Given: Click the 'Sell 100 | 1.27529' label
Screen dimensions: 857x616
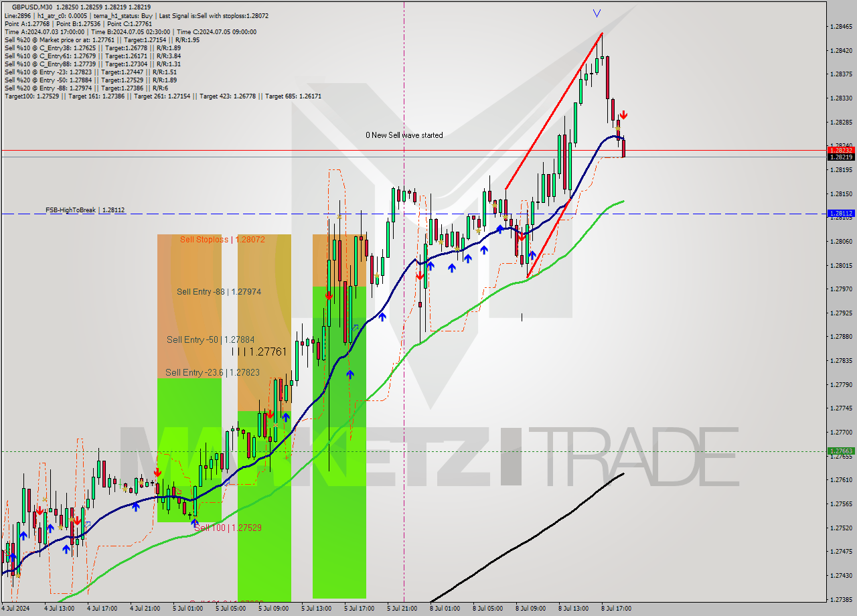Looking at the screenshot, I should pos(228,528).
